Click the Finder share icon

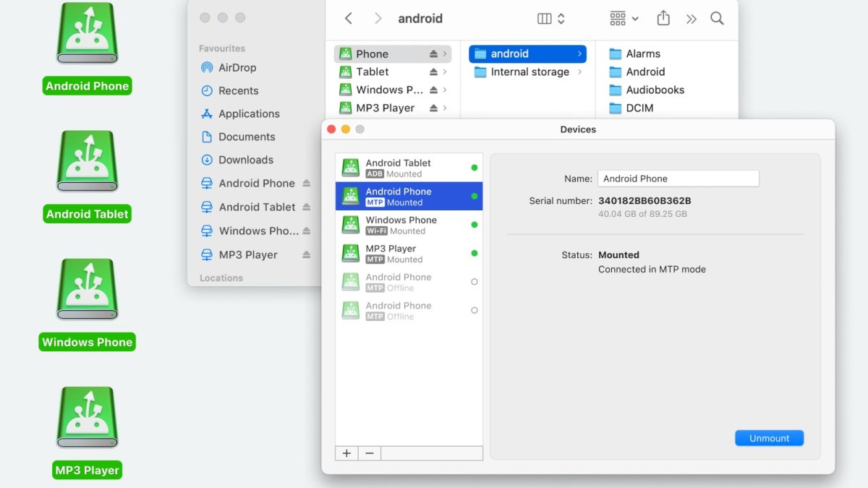[663, 19]
